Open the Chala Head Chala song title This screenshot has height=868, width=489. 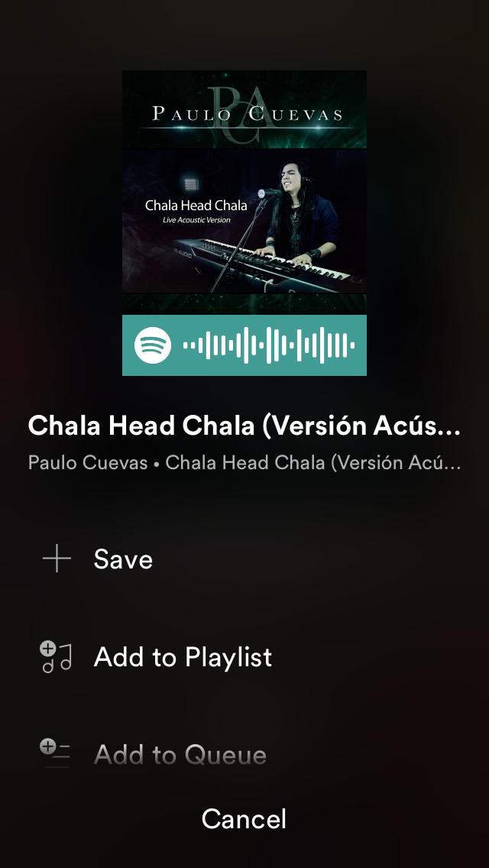244,425
